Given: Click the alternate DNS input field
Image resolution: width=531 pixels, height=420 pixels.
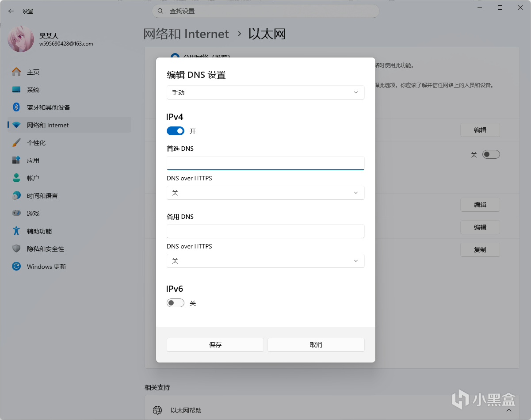Looking at the screenshot, I should (x=265, y=231).
